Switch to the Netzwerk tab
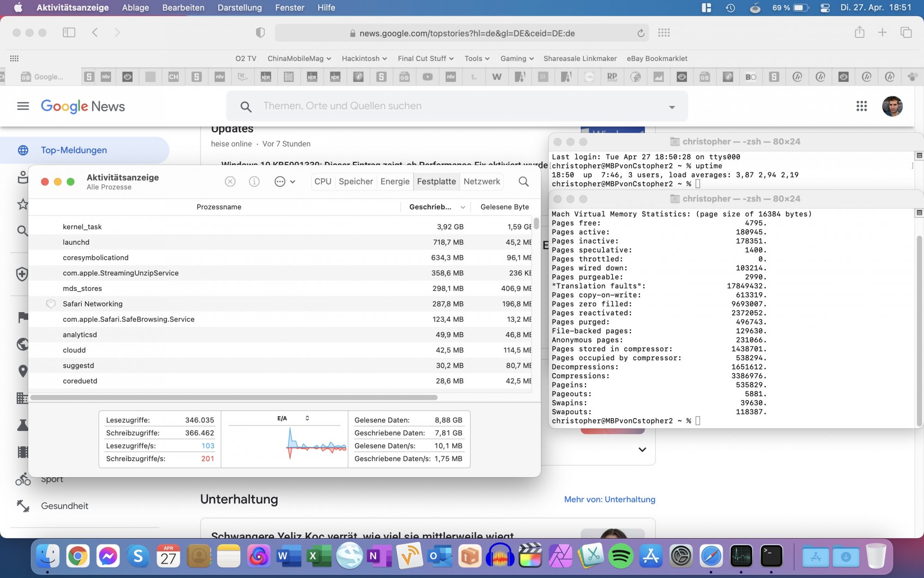Screen dimensions: 924x578 (481, 182)
